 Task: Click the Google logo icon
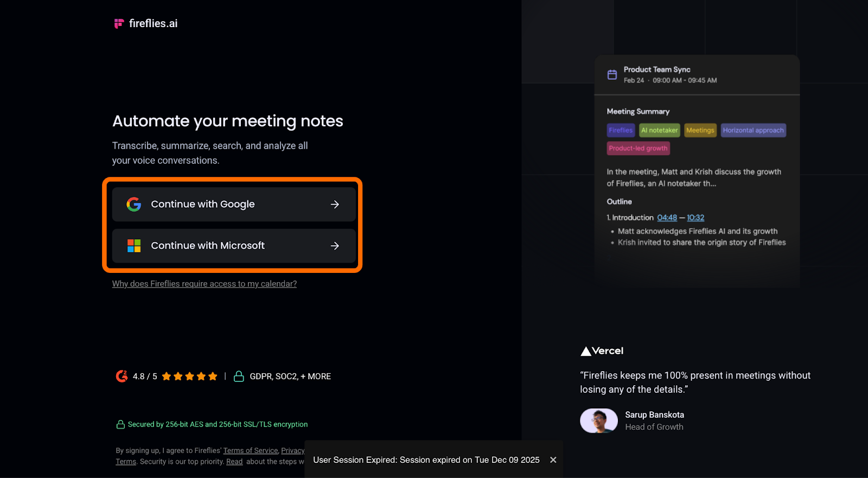pyautogui.click(x=134, y=204)
